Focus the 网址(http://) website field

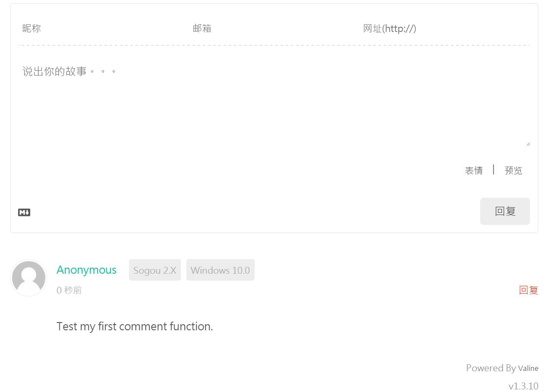444,28
